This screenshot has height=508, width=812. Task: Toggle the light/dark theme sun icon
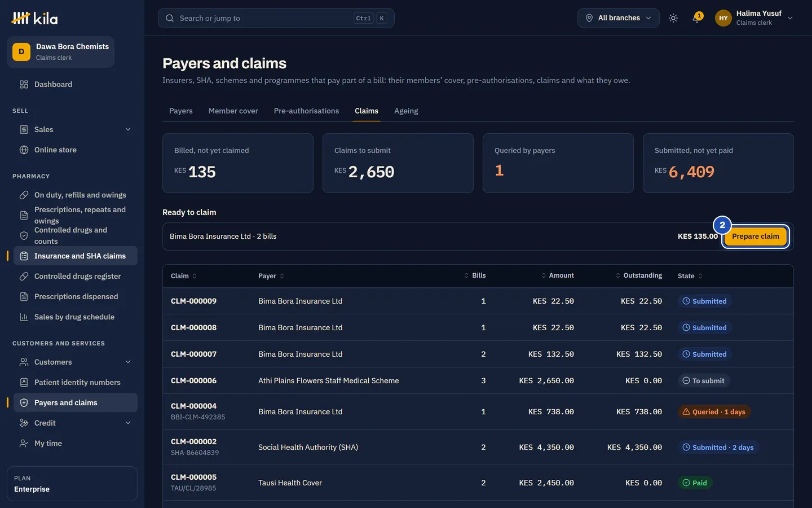pyautogui.click(x=673, y=18)
